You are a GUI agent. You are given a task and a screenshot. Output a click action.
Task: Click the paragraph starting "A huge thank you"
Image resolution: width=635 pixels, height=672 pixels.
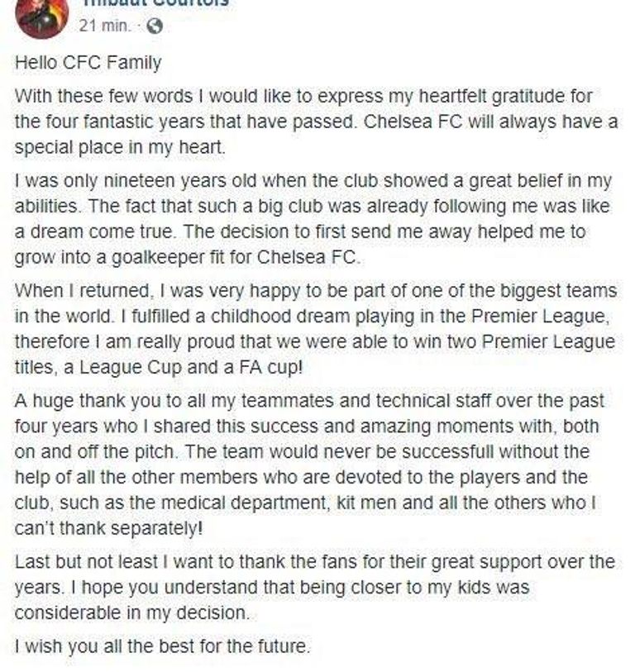click(316, 463)
